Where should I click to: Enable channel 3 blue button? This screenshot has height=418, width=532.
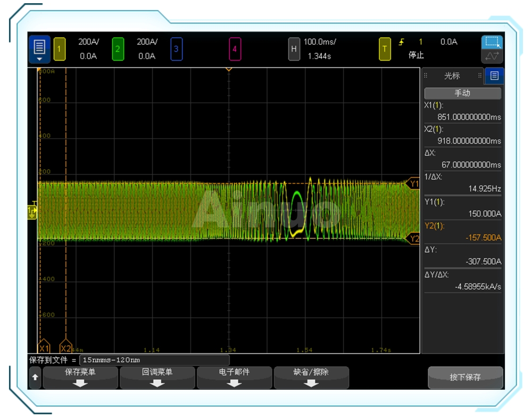(177, 49)
